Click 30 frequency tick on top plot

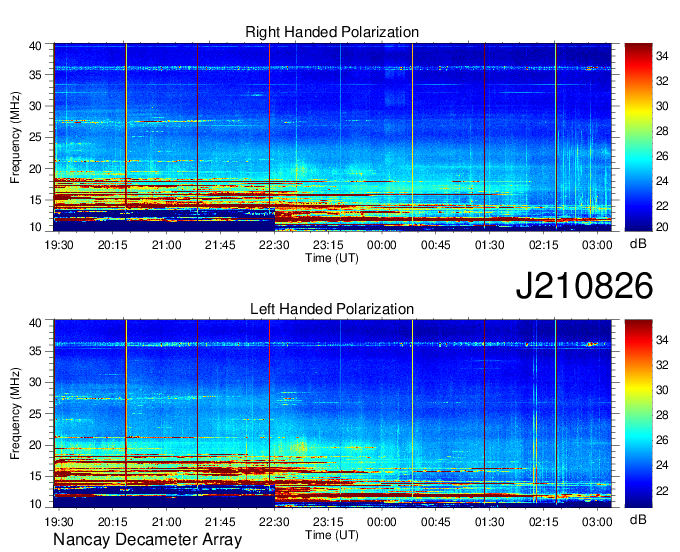36,106
